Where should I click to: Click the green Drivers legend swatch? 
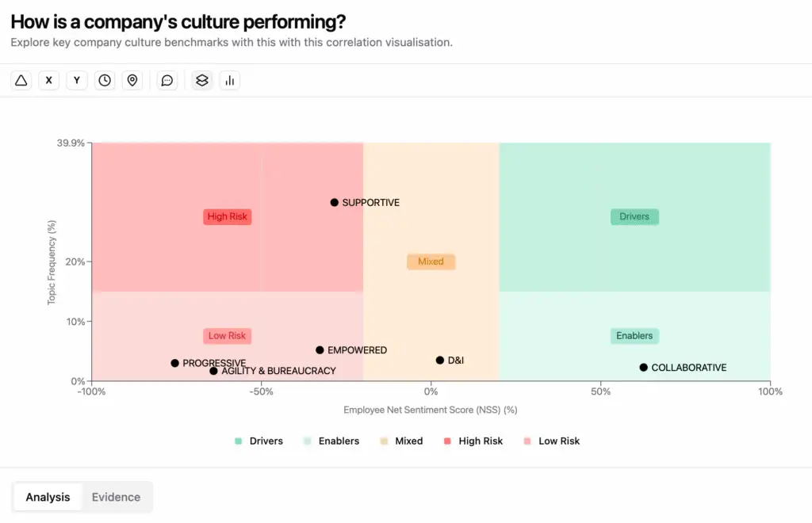[x=237, y=441]
